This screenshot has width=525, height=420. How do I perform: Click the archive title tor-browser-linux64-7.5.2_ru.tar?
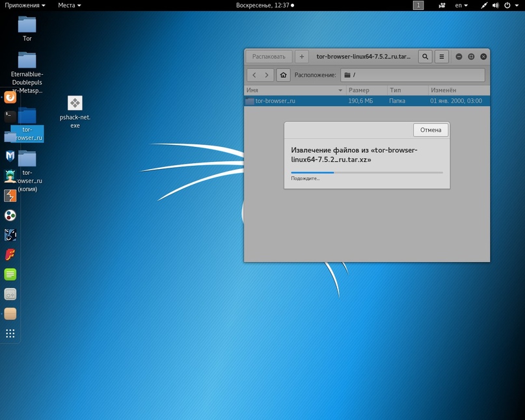[363, 57]
